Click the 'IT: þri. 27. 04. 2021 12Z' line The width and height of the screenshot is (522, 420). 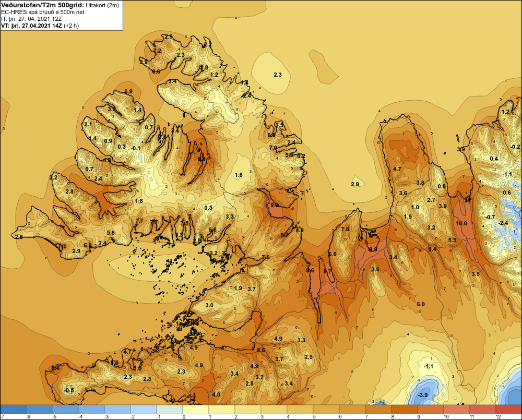coord(31,19)
